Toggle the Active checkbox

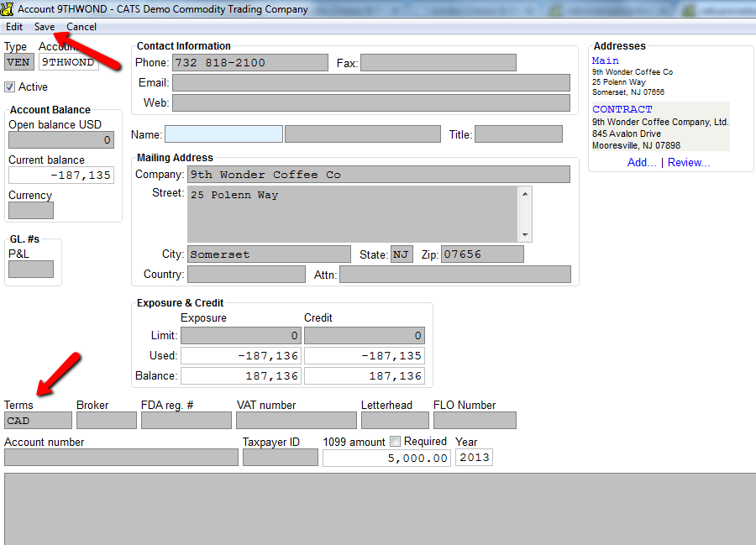[x=9, y=86]
